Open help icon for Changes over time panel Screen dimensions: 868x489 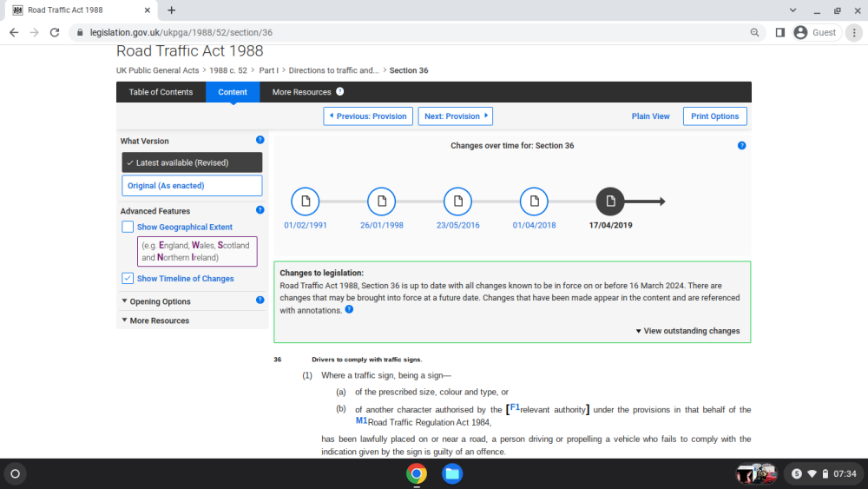[742, 146]
